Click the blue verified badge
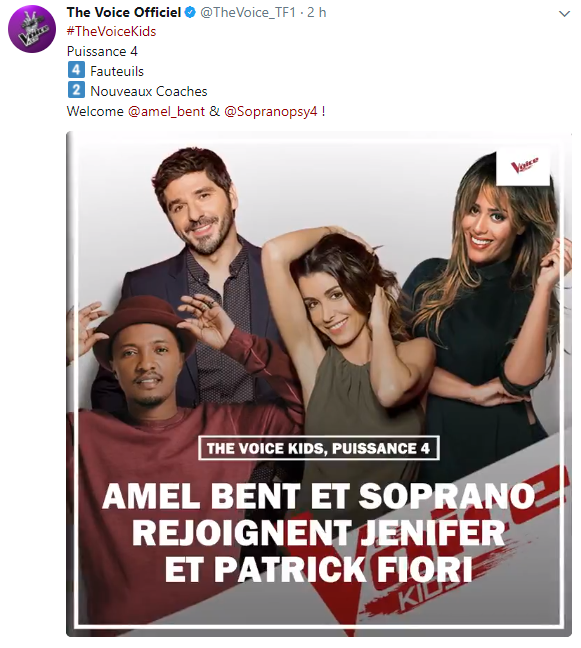Screen dimensions: 581x648 (190, 13)
